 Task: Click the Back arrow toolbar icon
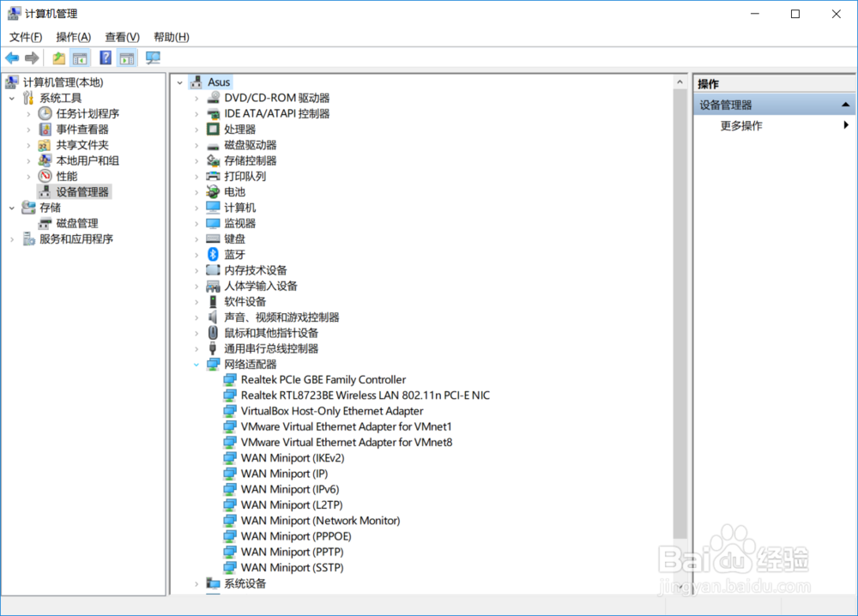(x=12, y=58)
